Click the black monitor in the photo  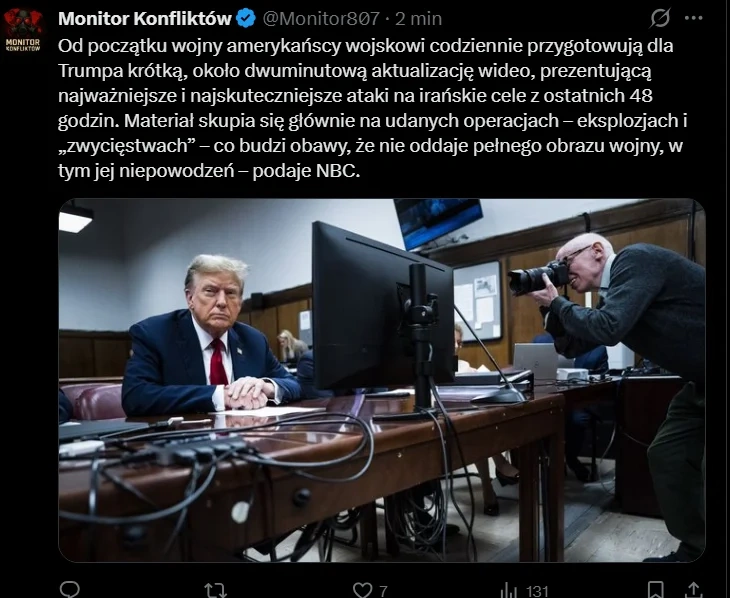pos(383,307)
